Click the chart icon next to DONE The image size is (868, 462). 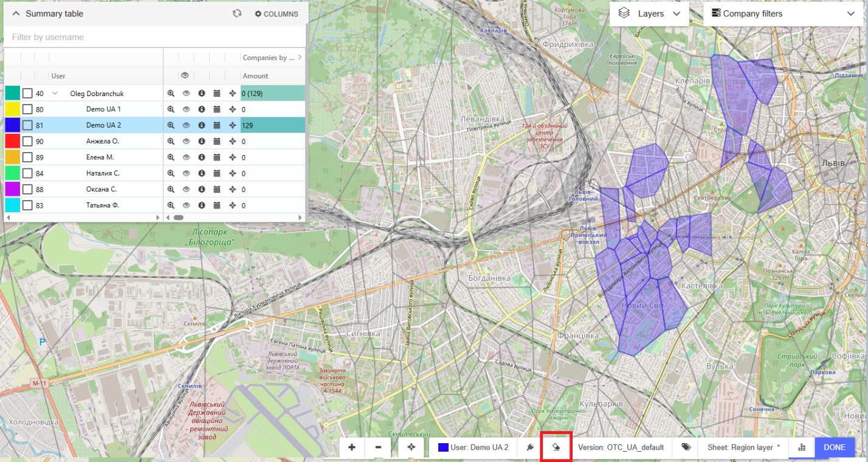[801, 447]
